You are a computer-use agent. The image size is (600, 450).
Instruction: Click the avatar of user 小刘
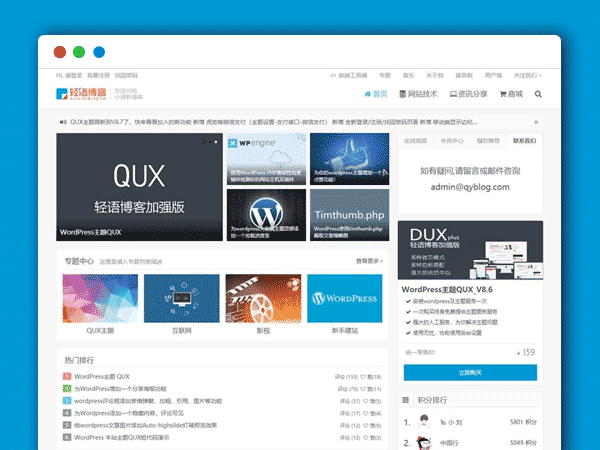pos(424,422)
